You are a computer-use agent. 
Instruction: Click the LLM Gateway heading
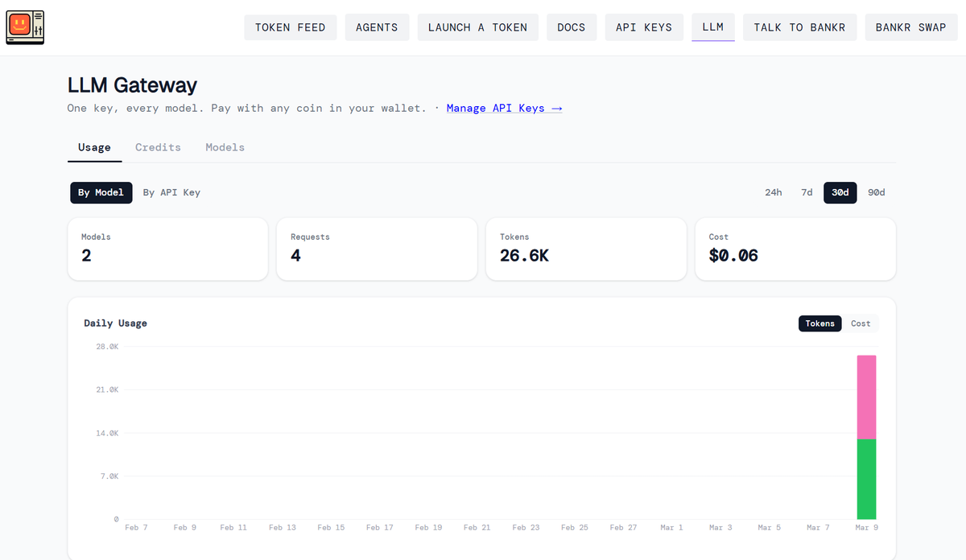[x=132, y=84]
